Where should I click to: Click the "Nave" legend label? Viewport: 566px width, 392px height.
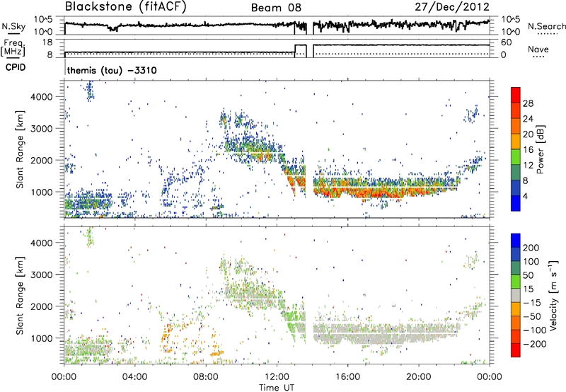click(538, 49)
